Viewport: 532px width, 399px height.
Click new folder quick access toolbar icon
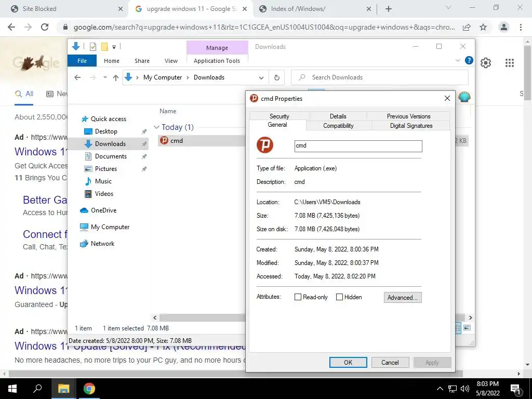(x=104, y=46)
